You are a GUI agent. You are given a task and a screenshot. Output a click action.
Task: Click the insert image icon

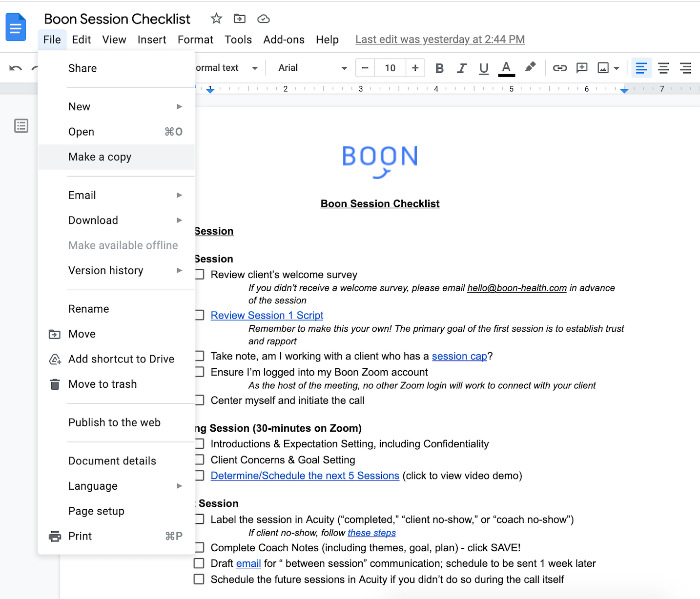pos(603,68)
